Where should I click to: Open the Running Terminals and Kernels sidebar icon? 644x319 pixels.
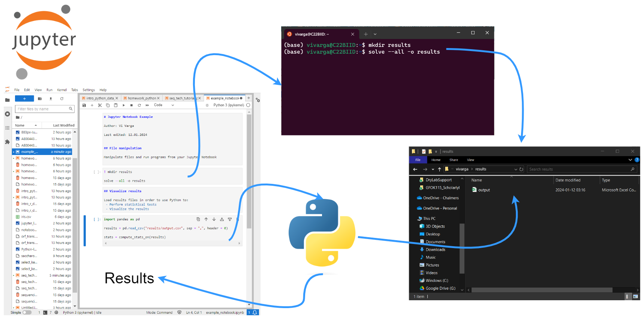7,114
